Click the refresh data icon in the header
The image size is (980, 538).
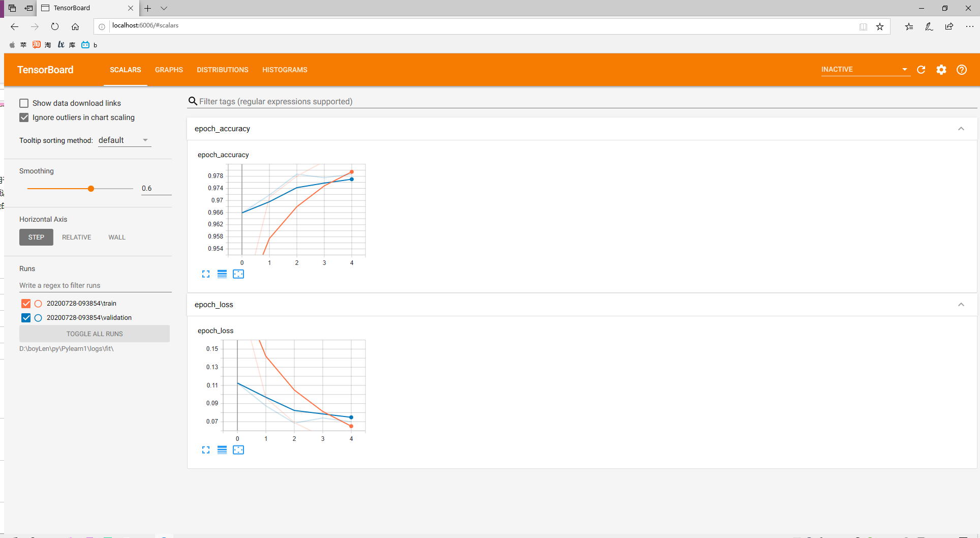pos(921,70)
